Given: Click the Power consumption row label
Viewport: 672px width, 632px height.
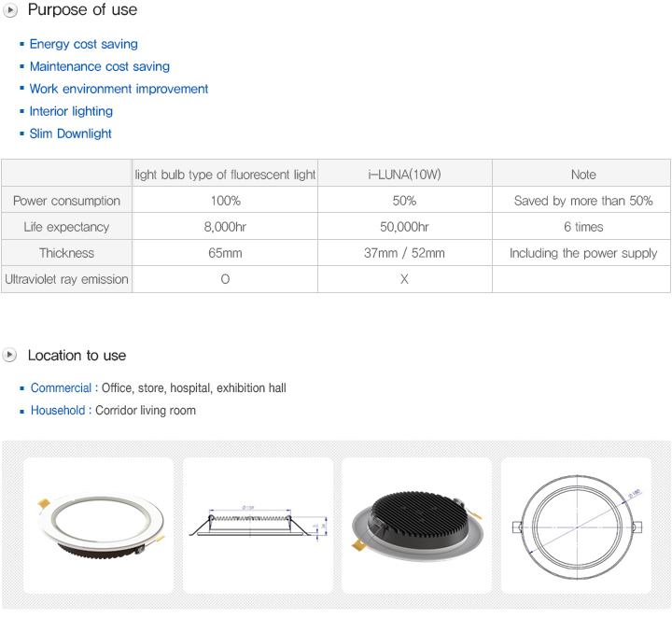Looking at the screenshot, I should [66, 201].
